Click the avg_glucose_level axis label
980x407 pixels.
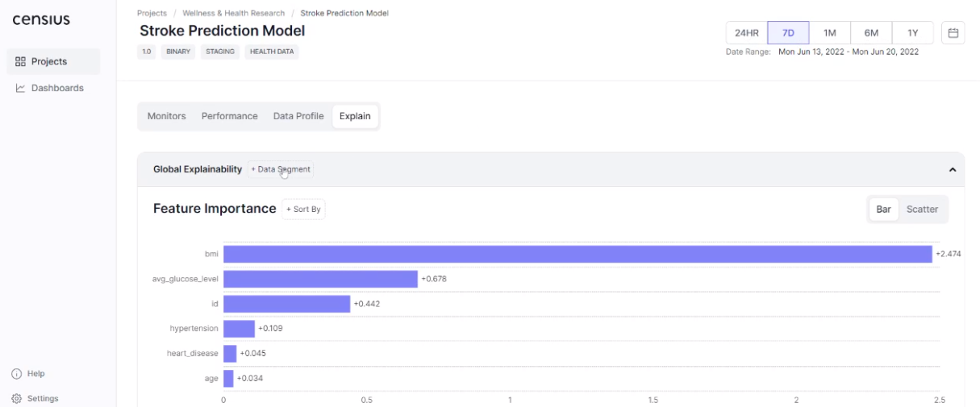click(186, 279)
